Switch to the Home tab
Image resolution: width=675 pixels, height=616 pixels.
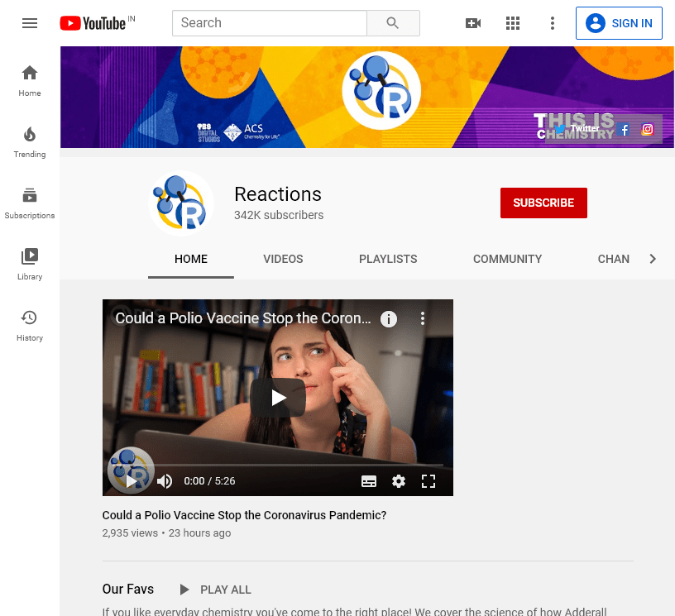[x=191, y=259]
